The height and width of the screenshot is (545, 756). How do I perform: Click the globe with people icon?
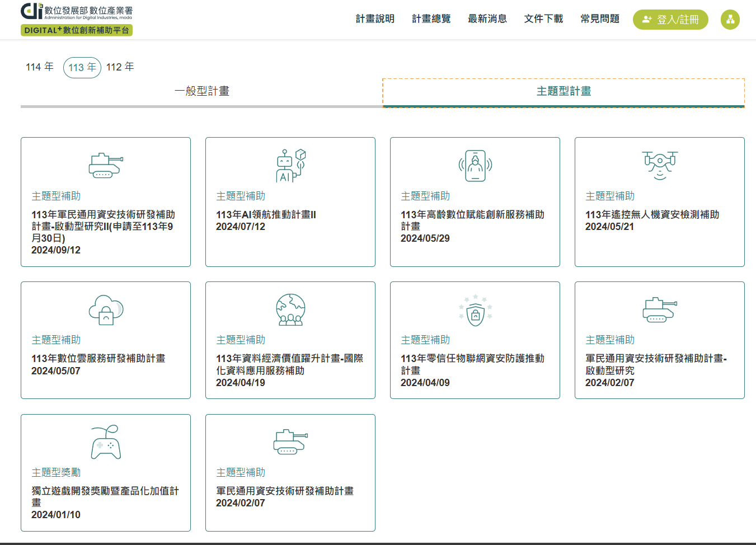click(290, 309)
